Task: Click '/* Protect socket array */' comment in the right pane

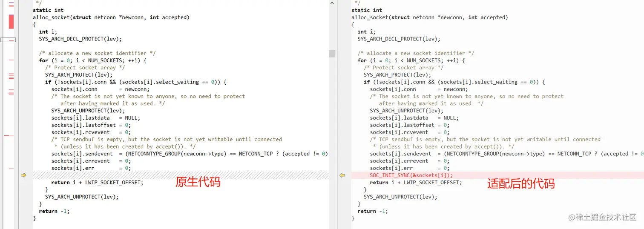Action: (403, 68)
